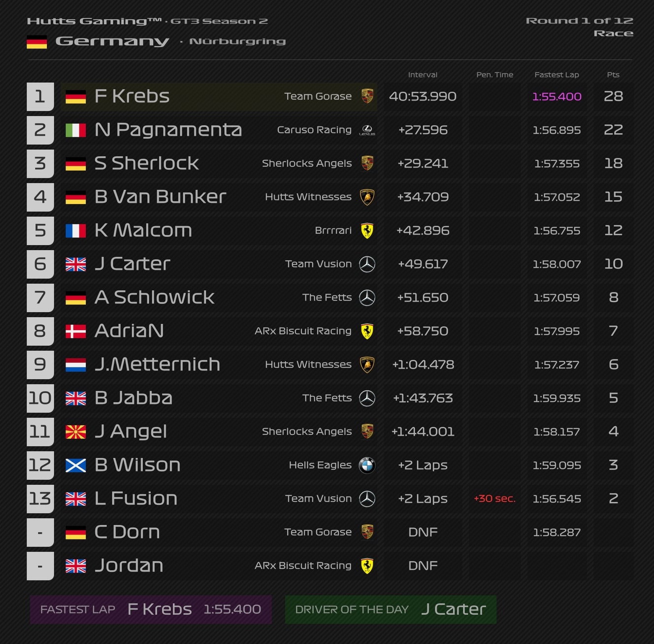Viewport: 654px width, 644px height.
Task: Select the Fastest Lap column header
Action: (x=556, y=74)
